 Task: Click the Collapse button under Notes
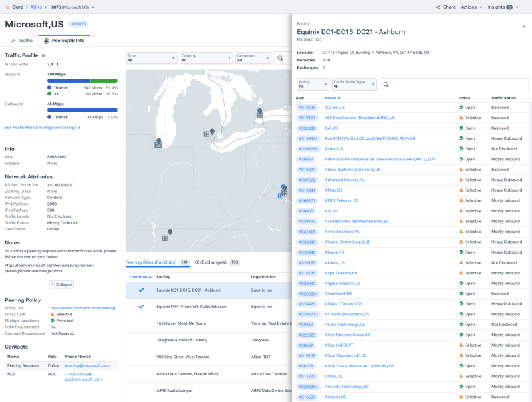[61, 284]
